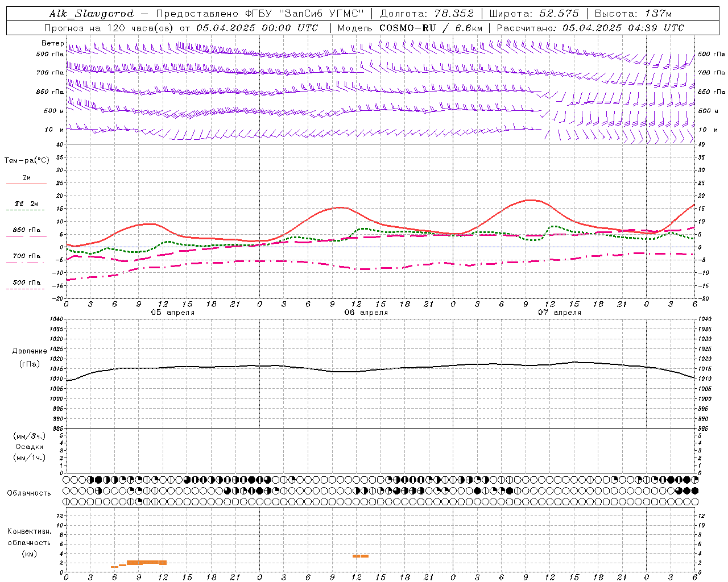Click the "Облачность" cloud cover label
This screenshot has height=582, width=728.
29,493
